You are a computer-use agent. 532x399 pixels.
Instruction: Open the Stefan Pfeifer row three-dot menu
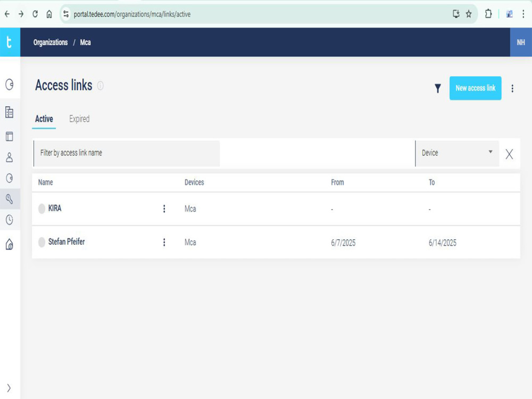pos(164,242)
